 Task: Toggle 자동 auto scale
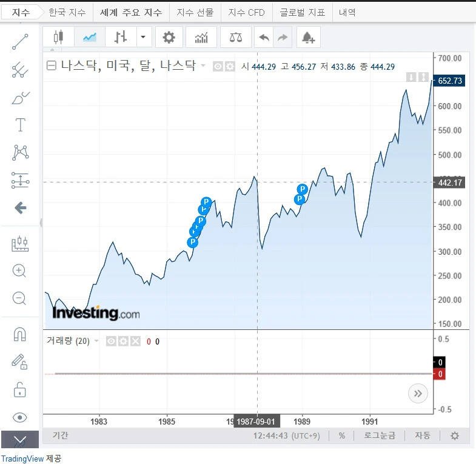pos(423,435)
